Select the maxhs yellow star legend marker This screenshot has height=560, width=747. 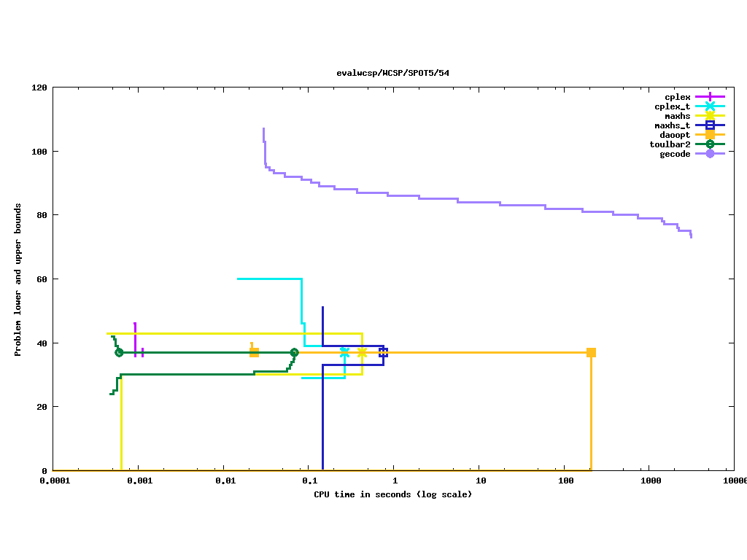click(x=710, y=116)
